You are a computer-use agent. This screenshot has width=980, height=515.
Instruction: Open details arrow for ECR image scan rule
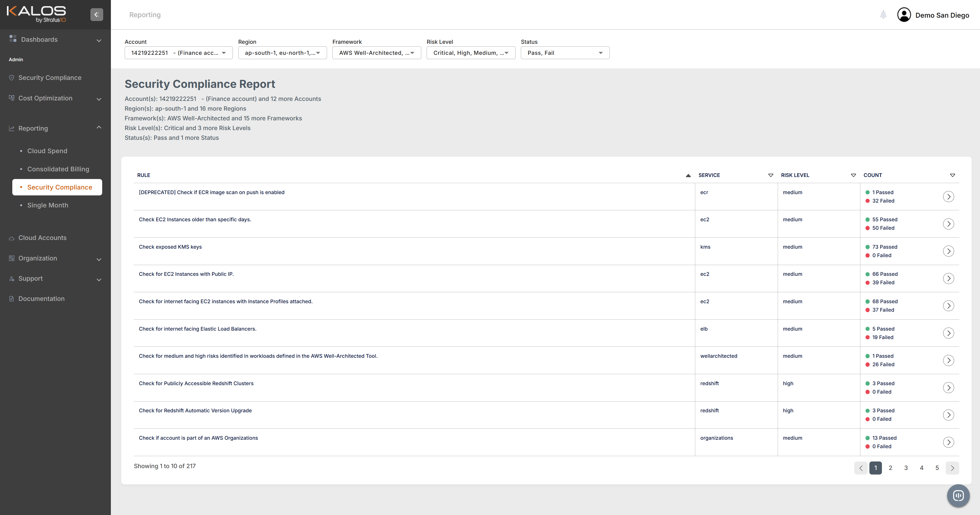tap(949, 197)
